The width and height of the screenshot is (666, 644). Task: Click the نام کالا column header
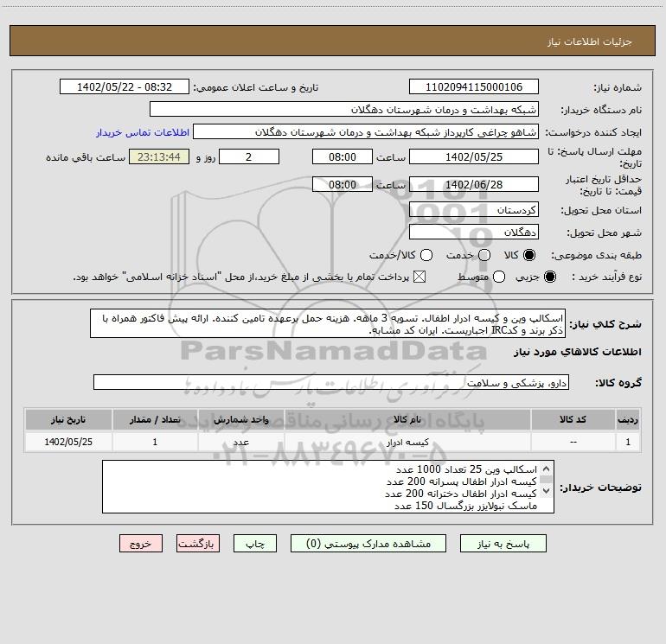click(x=407, y=419)
